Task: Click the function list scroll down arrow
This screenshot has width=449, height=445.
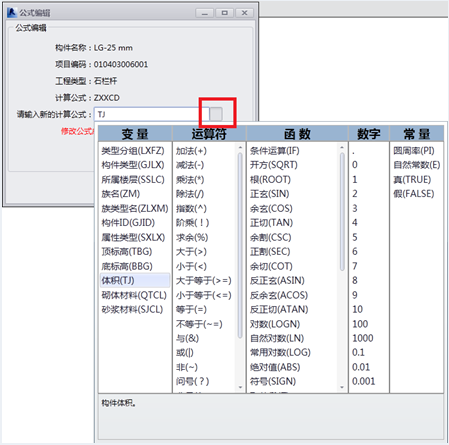Action: coord(342,387)
